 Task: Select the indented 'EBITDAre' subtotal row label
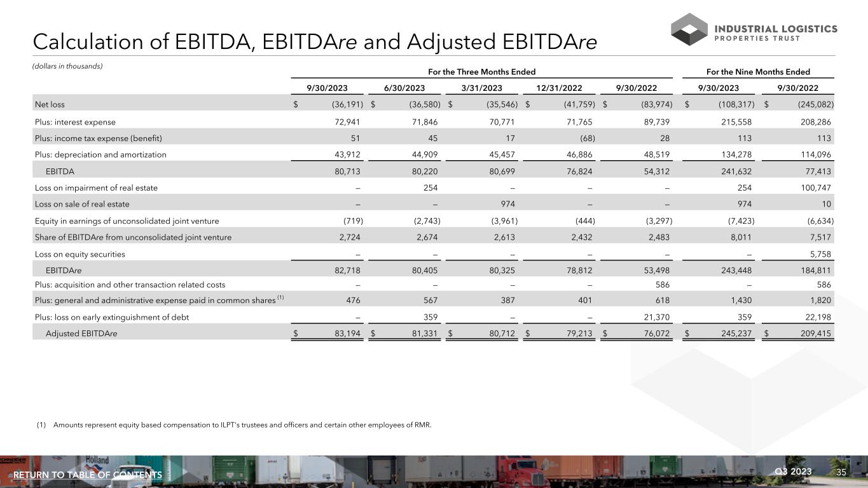coord(64,270)
